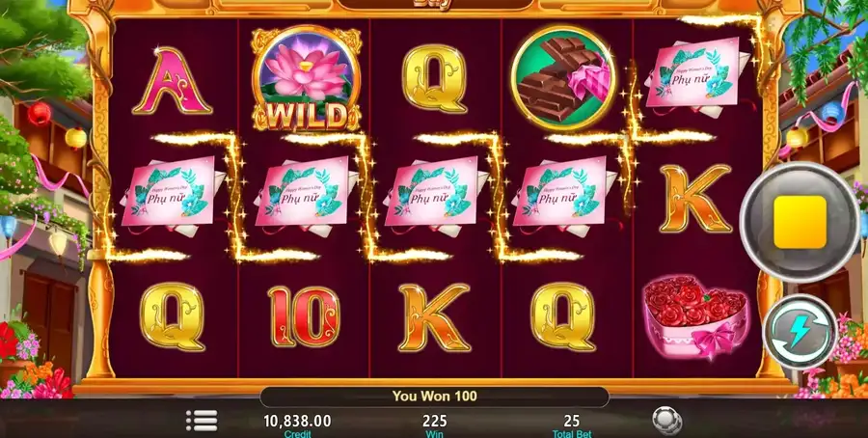This screenshot has height=438, width=868.
Task: Click the K symbol in bottom row
Action: [x=434, y=317]
